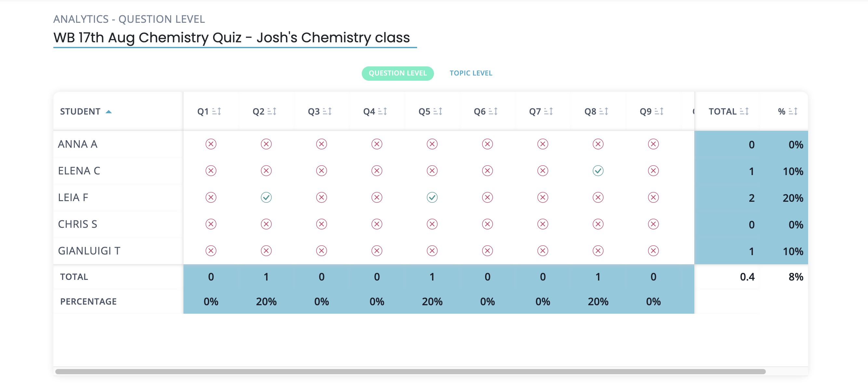Screen dimensions: 868x384
Task: Click Elena C's correct checkmark for Q8
Action: pyautogui.click(x=598, y=171)
